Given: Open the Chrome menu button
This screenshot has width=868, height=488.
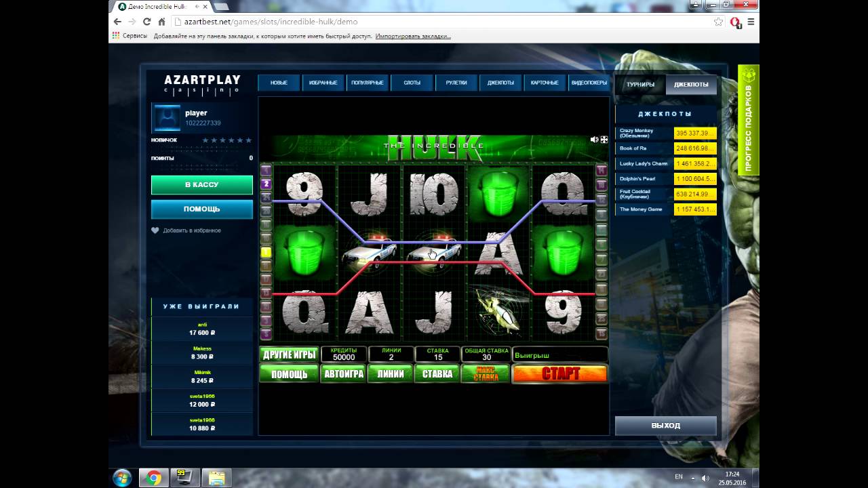Looking at the screenshot, I should tap(751, 22).
